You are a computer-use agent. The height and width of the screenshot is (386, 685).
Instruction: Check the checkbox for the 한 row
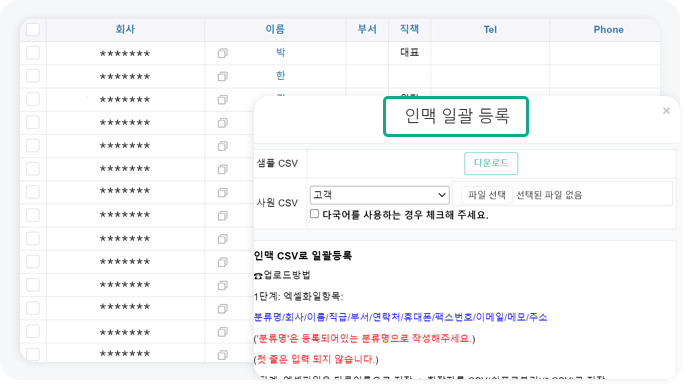coord(33,76)
